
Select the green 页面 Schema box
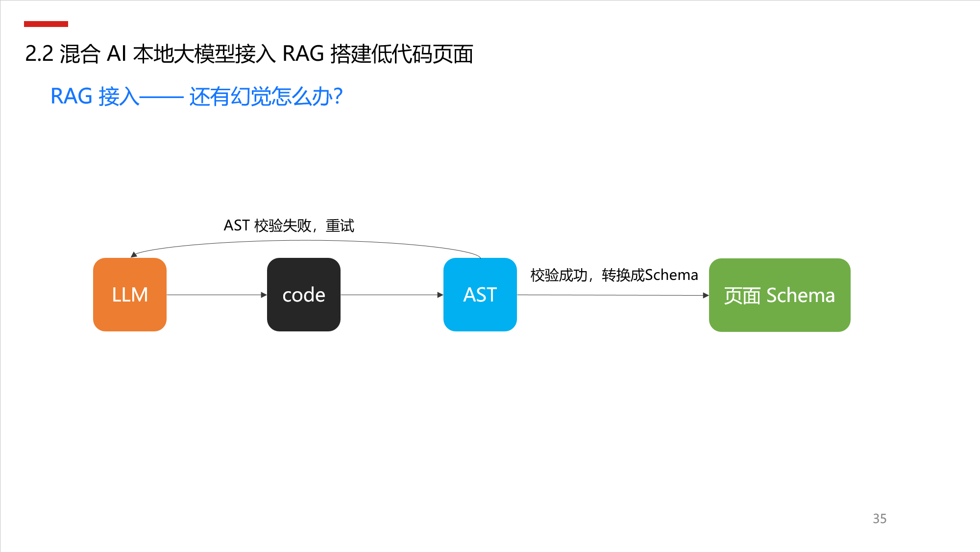(x=780, y=295)
